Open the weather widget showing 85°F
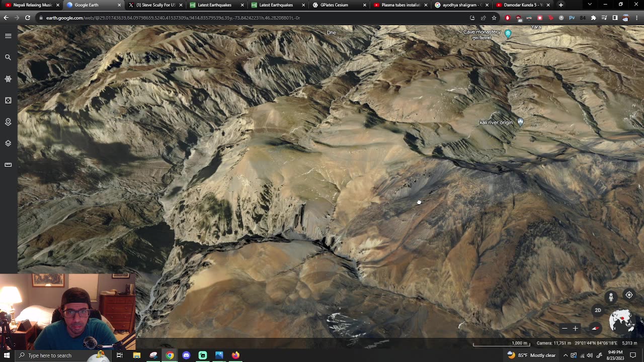This screenshot has width=644, height=362. [531, 355]
